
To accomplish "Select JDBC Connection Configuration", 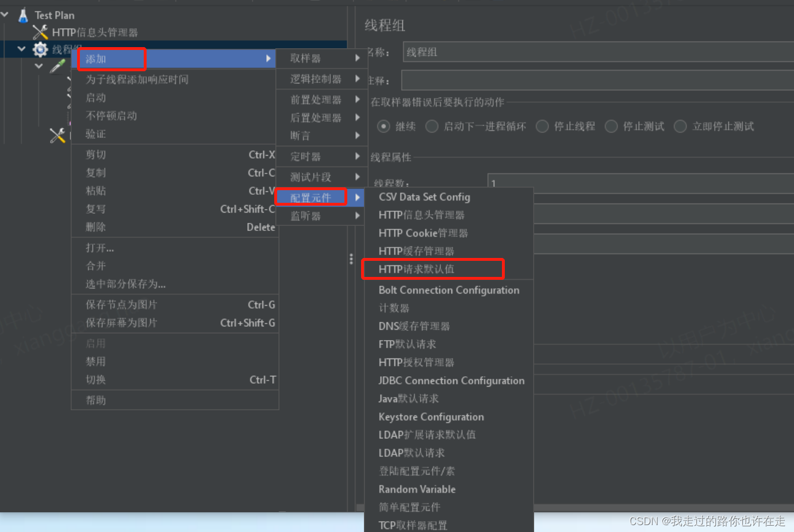I will pyautogui.click(x=449, y=380).
